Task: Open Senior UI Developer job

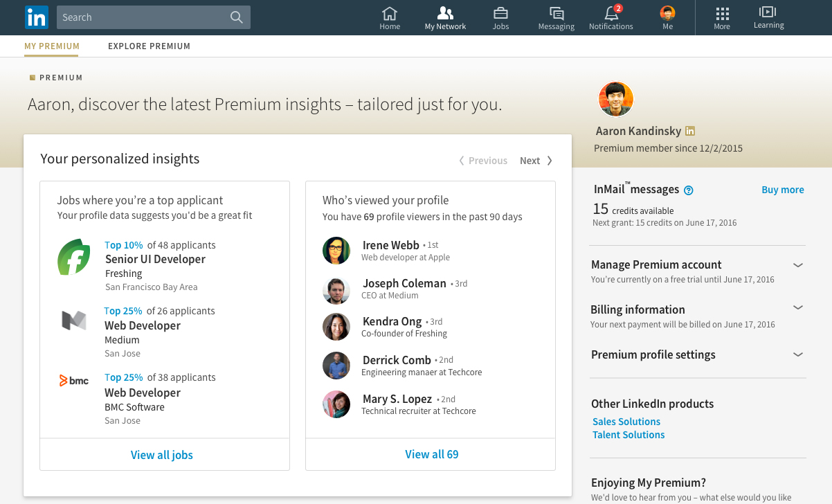Action: pyautogui.click(x=155, y=259)
